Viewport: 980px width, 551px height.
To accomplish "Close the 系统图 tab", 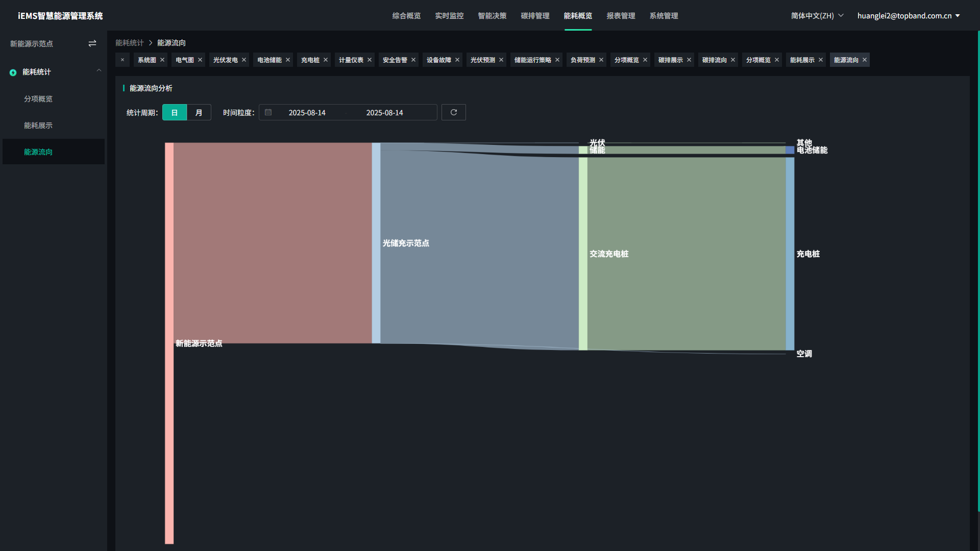I will [162, 60].
